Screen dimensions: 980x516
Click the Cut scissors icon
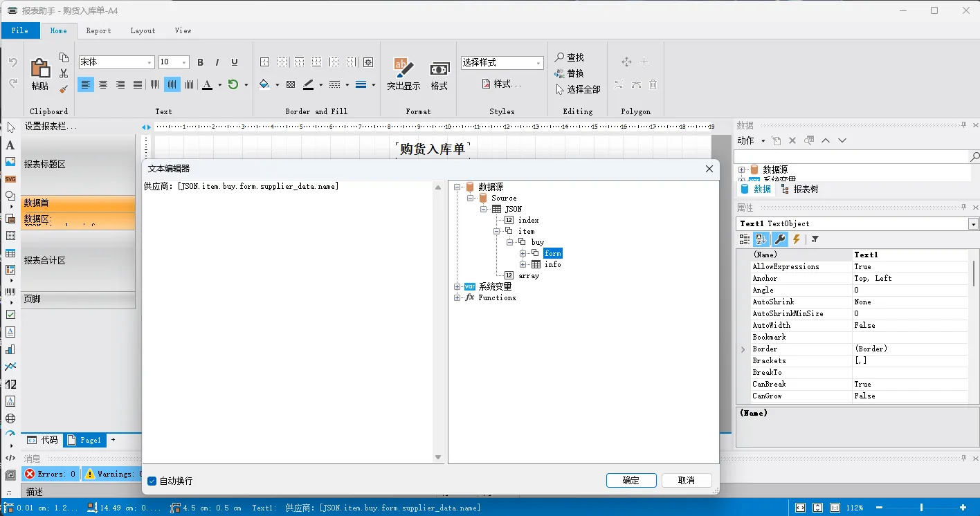coord(64,73)
